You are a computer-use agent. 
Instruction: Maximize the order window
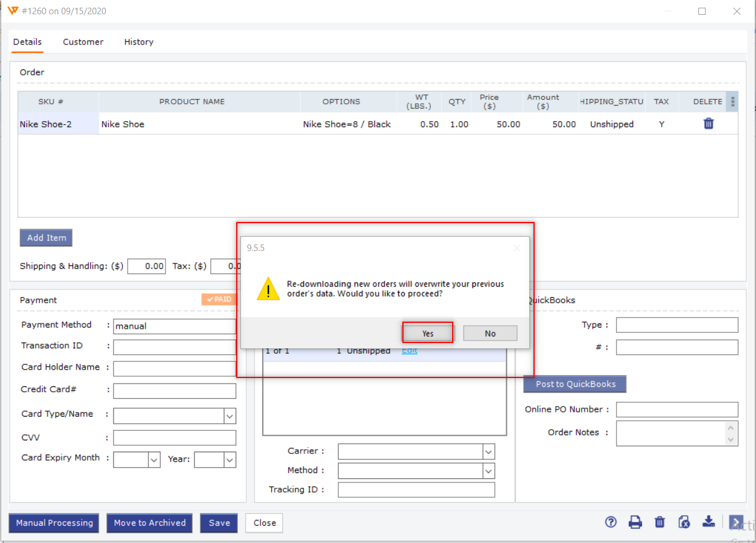click(x=702, y=11)
